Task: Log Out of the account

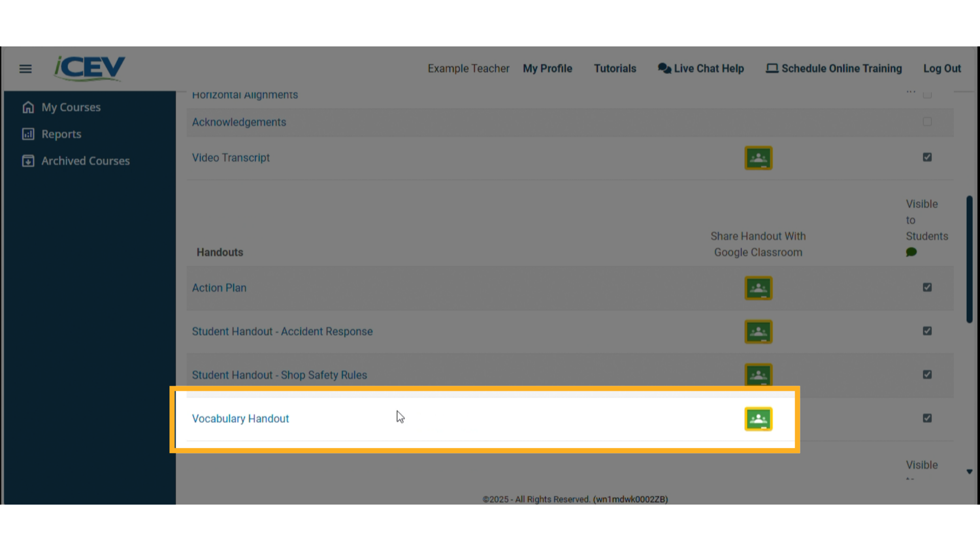Action: (x=942, y=68)
